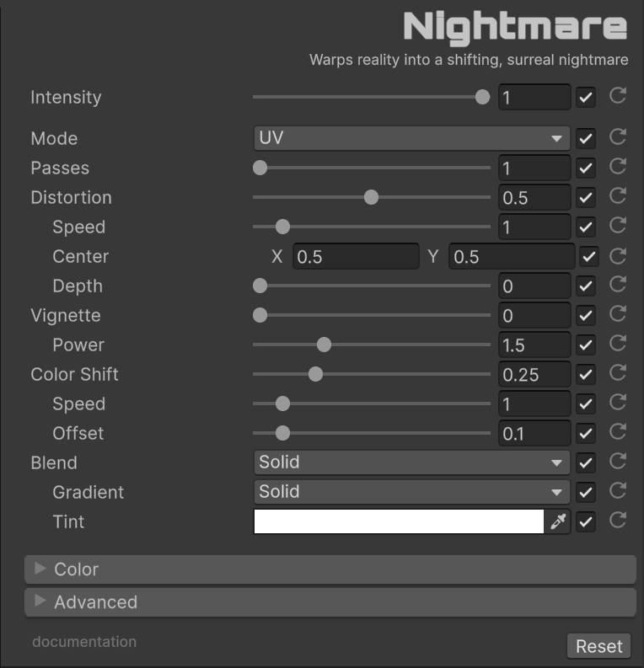Reset the Gradient parameter icon
The height and width of the screenshot is (668, 644).
click(618, 491)
